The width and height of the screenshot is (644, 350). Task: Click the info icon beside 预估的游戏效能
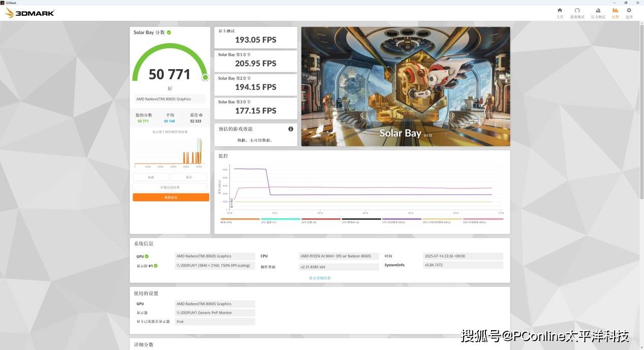click(291, 129)
